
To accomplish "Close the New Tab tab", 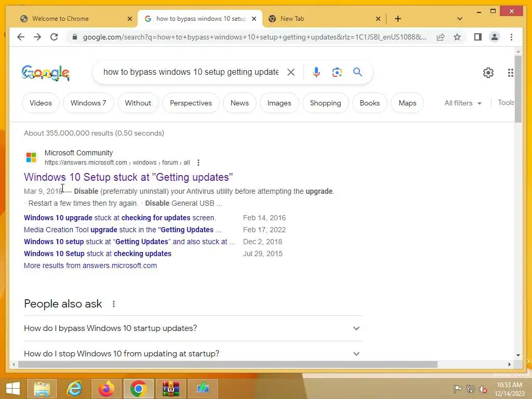I will pos(378,19).
